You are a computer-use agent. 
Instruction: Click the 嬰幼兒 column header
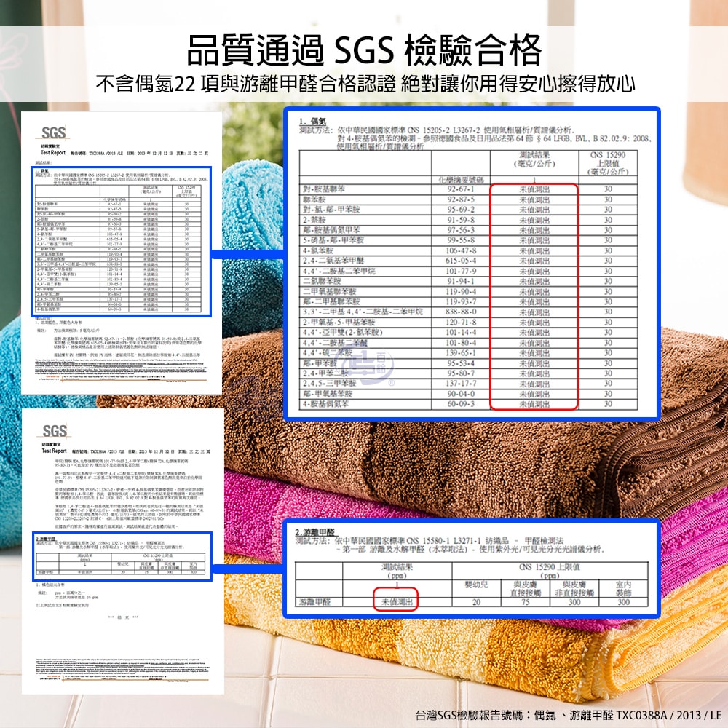click(x=476, y=585)
